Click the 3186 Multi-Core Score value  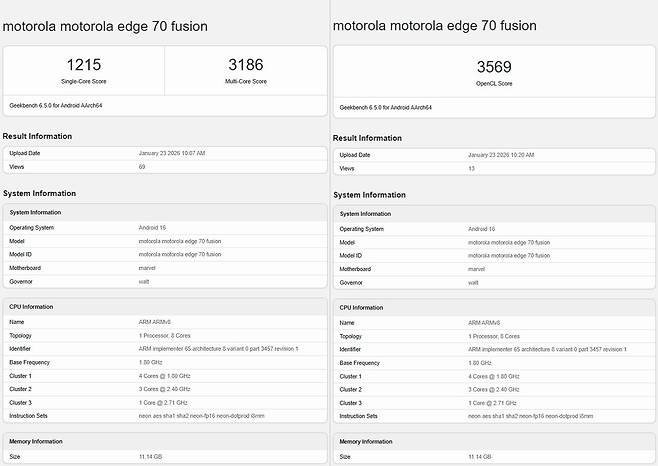click(x=245, y=65)
